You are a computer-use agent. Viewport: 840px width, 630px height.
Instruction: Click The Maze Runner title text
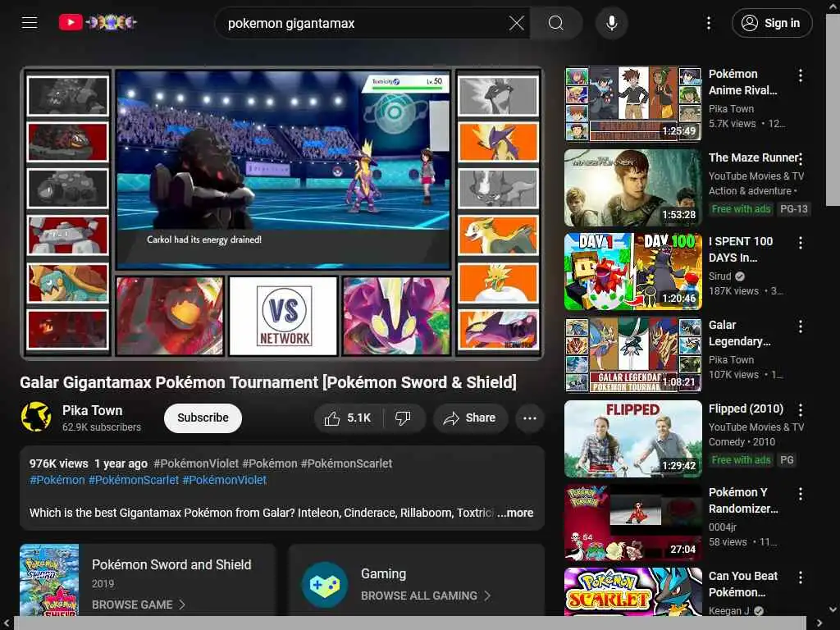click(755, 157)
